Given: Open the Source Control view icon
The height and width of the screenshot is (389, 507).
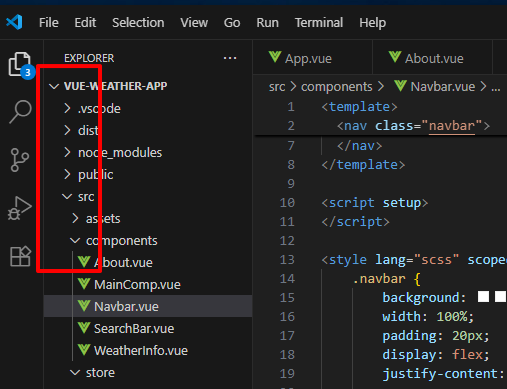Looking at the screenshot, I should 19,160.
